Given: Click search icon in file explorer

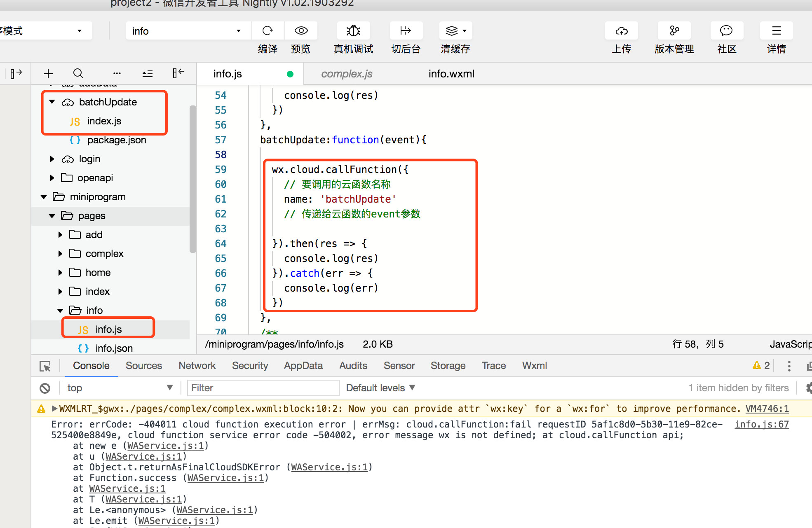Looking at the screenshot, I should pos(78,74).
